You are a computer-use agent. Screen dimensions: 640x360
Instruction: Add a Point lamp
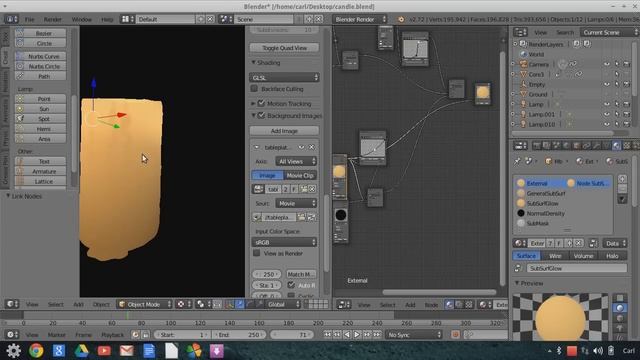[x=40, y=99]
